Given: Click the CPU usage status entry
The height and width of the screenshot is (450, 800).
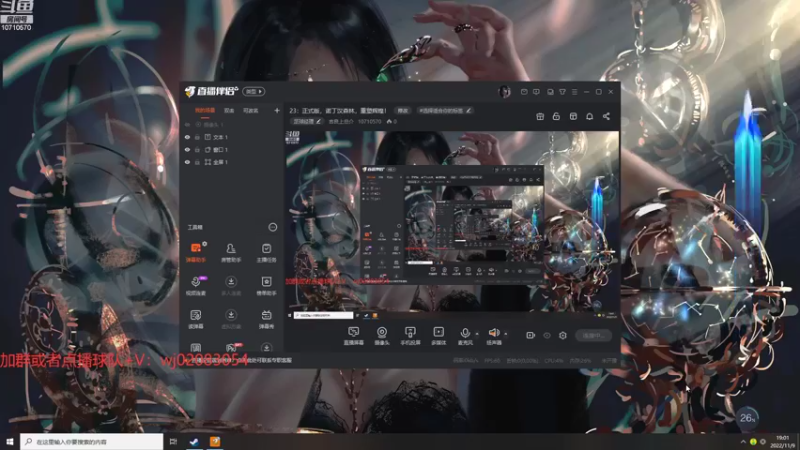Looking at the screenshot, I should [554, 361].
